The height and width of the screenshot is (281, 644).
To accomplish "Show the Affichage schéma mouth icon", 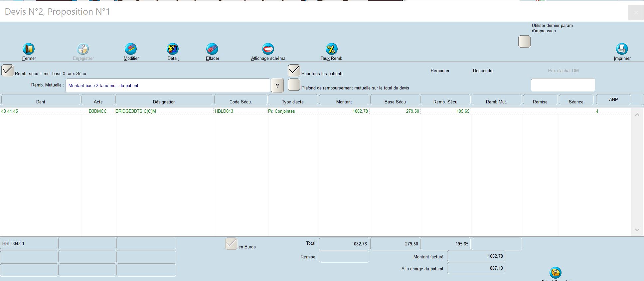I will (268, 49).
